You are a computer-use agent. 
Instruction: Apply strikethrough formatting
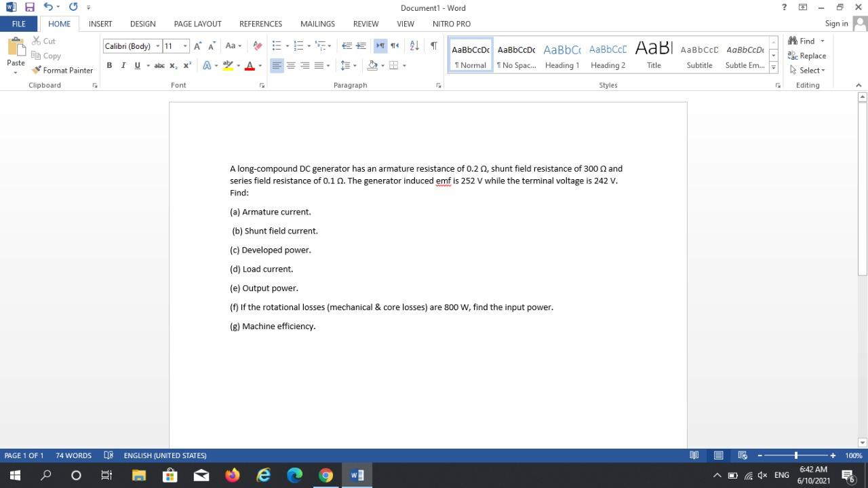(x=159, y=65)
